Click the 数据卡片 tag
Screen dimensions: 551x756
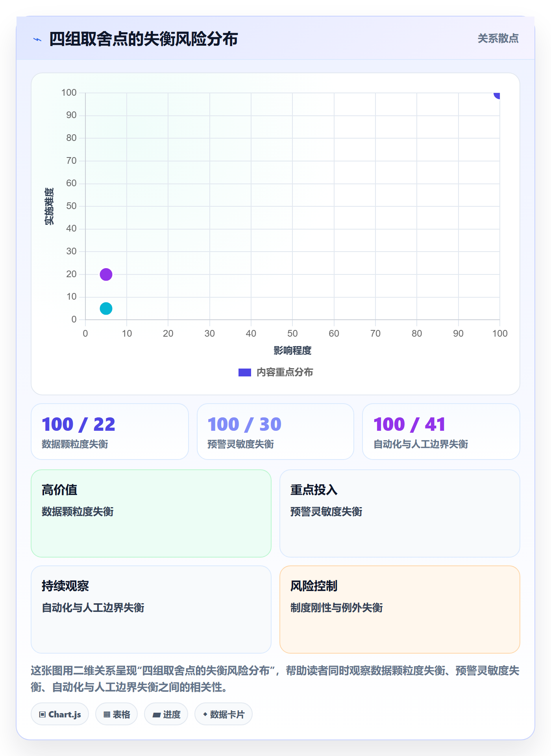(224, 714)
